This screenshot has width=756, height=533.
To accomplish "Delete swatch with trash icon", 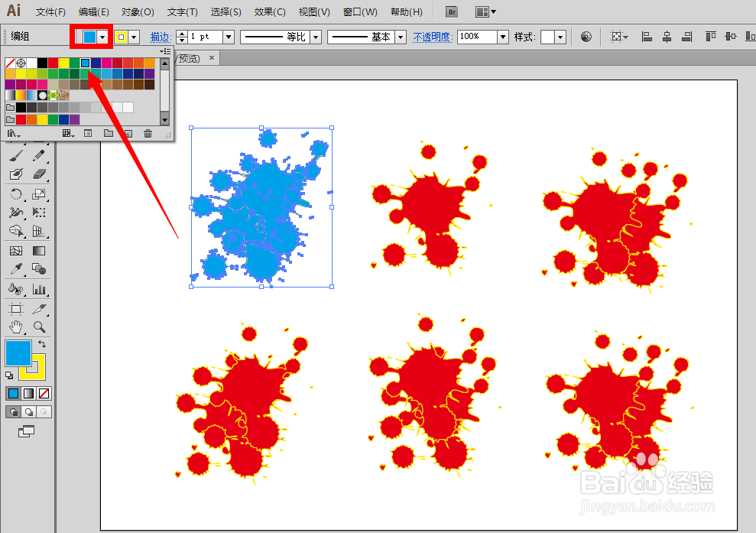I will 148,134.
